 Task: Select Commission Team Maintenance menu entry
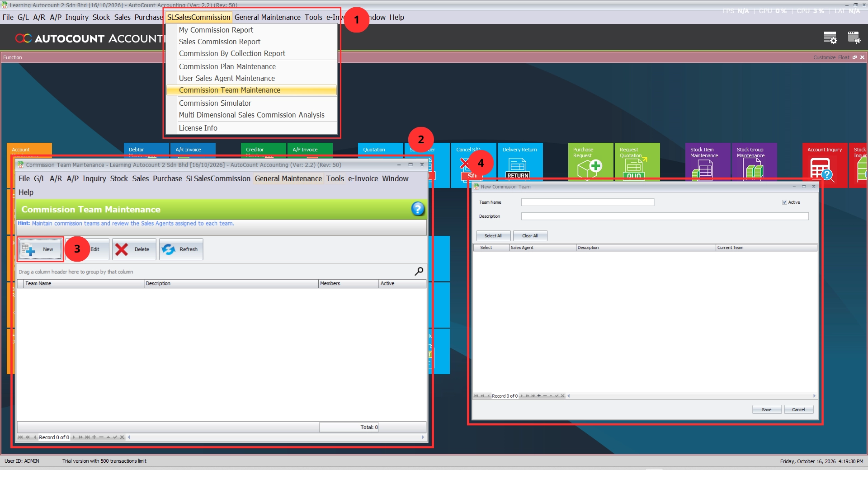[x=251, y=90]
